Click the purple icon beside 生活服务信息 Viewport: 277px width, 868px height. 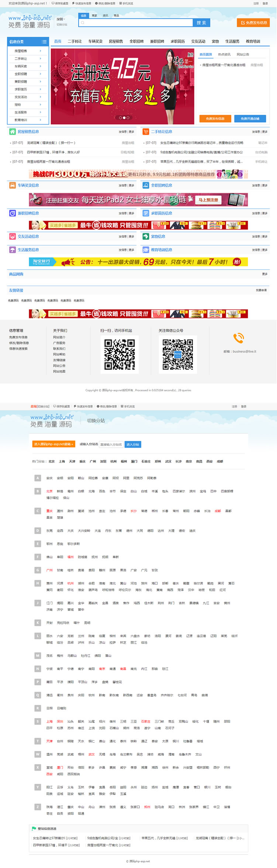point(13,250)
